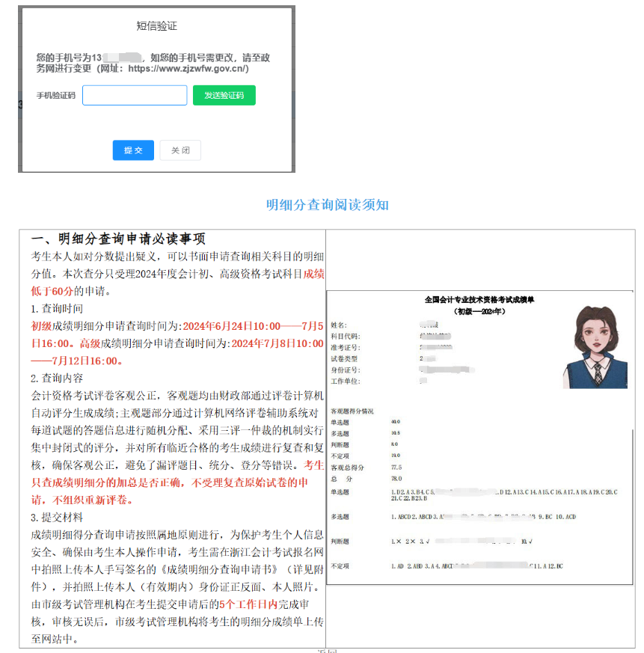The height and width of the screenshot is (653, 644).
Task: Click the 全国会计专业技术资格考试成绩单 title
Action: tap(479, 300)
